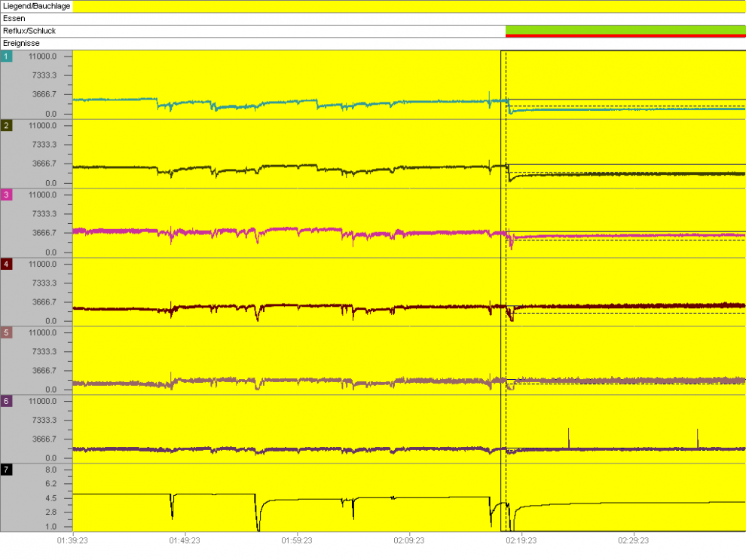Click the Ereignisse row label
The width and height of the screenshot is (746, 560).
point(22,44)
